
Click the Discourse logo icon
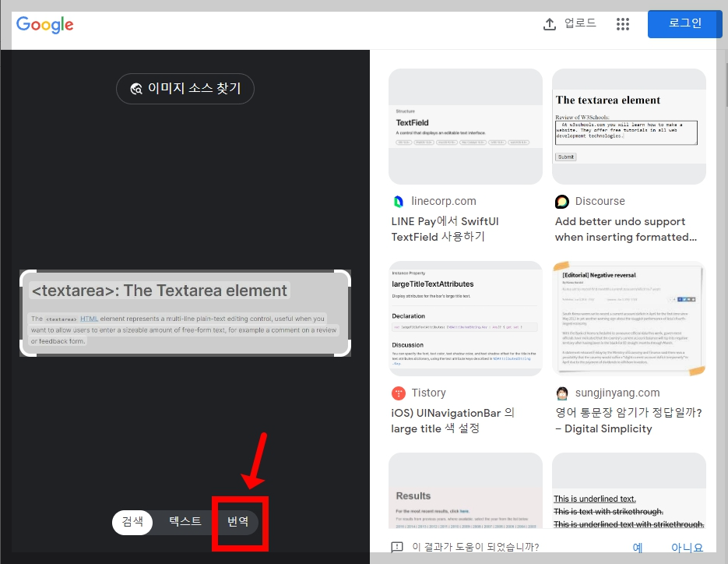pos(561,201)
